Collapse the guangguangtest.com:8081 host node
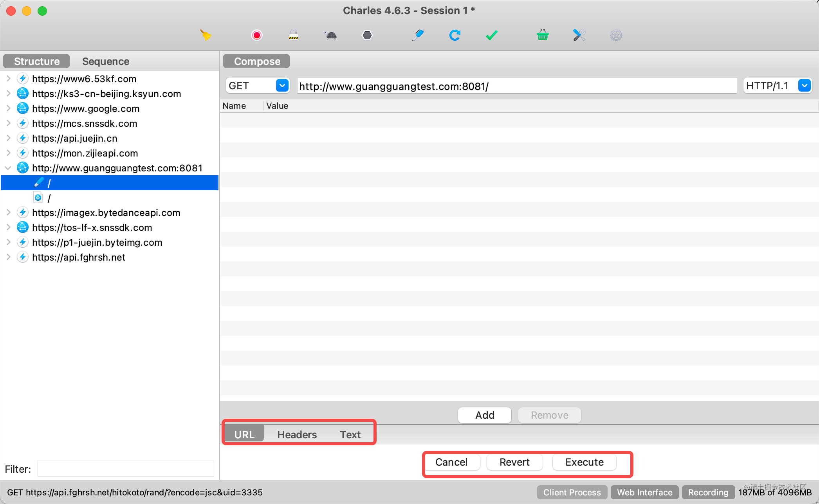Viewport: 819px width, 504px height. [8, 168]
